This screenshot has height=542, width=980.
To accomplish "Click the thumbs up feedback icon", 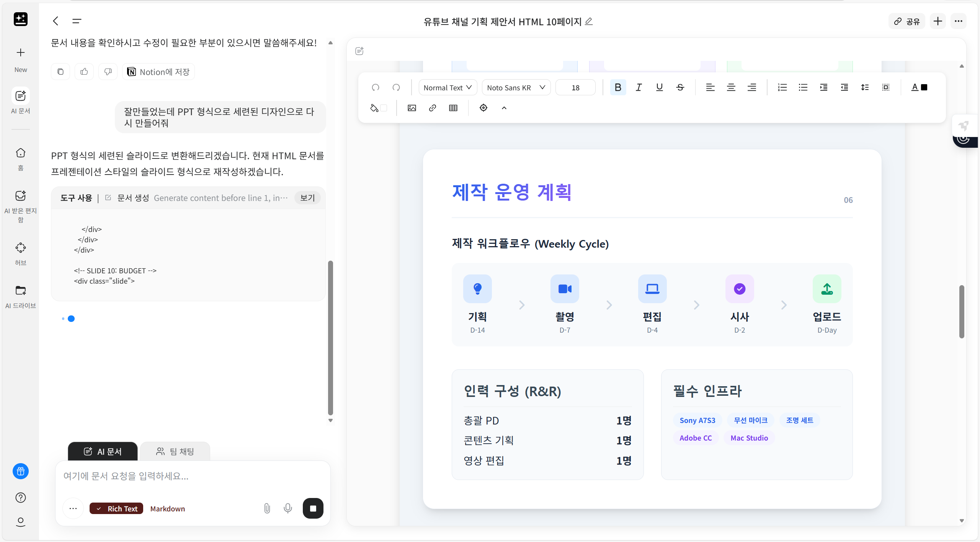I will click(84, 72).
